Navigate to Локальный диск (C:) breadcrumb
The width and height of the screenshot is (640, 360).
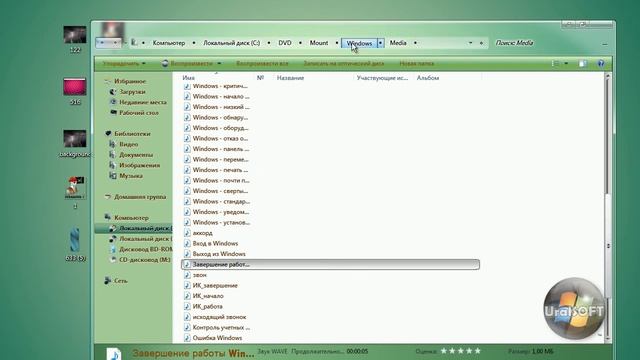coord(232,43)
